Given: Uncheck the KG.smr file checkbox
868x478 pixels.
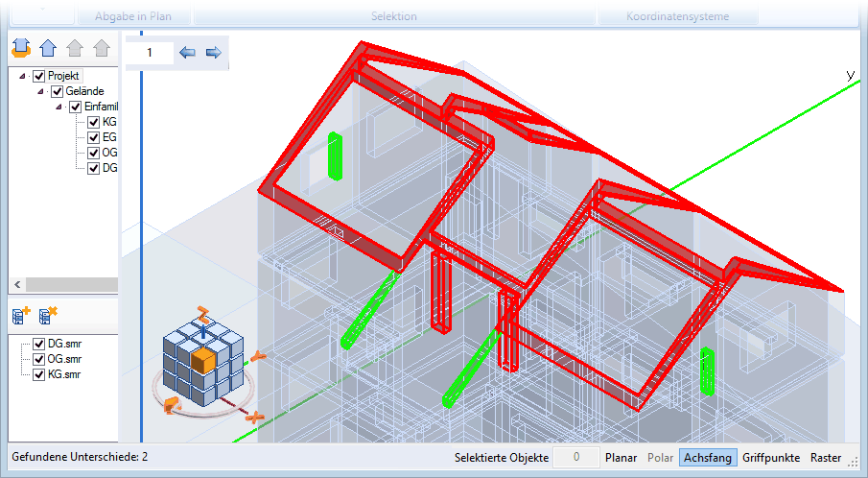Looking at the screenshot, I should click(x=38, y=375).
